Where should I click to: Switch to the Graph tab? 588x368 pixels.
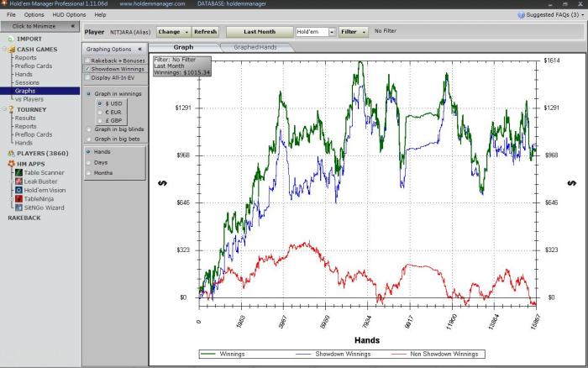click(x=183, y=47)
